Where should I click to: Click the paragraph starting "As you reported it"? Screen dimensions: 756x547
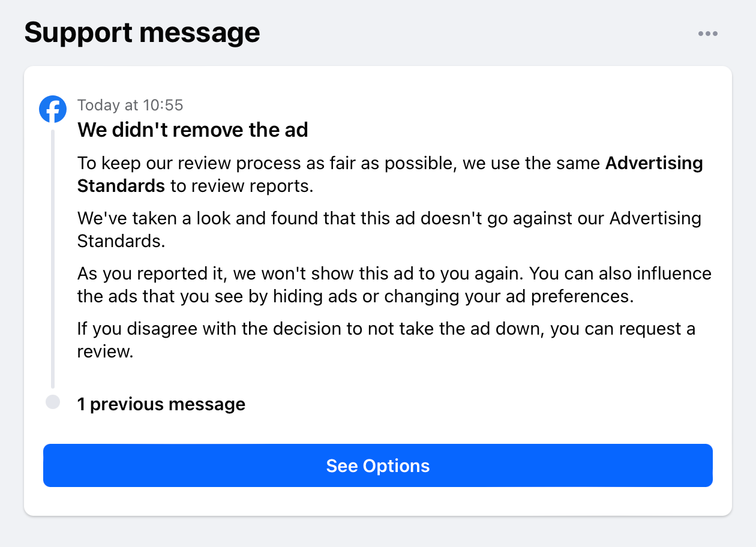click(x=394, y=285)
